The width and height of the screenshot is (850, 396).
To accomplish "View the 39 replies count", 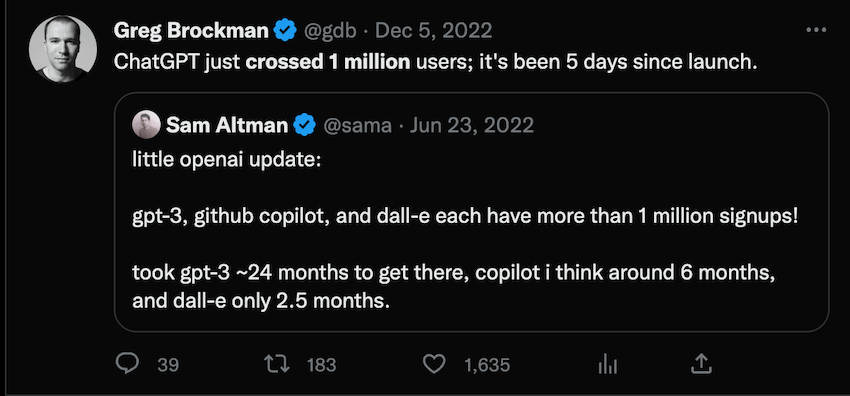I will coord(168,365).
